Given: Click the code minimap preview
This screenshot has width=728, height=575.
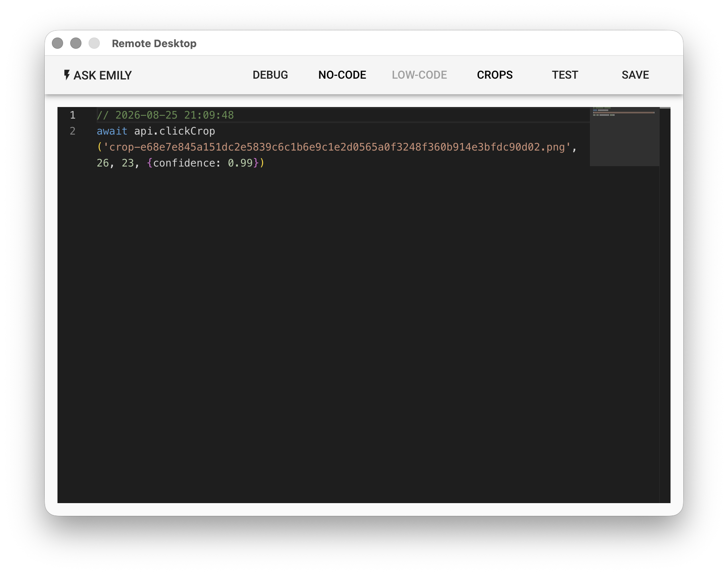Looking at the screenshot, I should [x=624, y=136].
